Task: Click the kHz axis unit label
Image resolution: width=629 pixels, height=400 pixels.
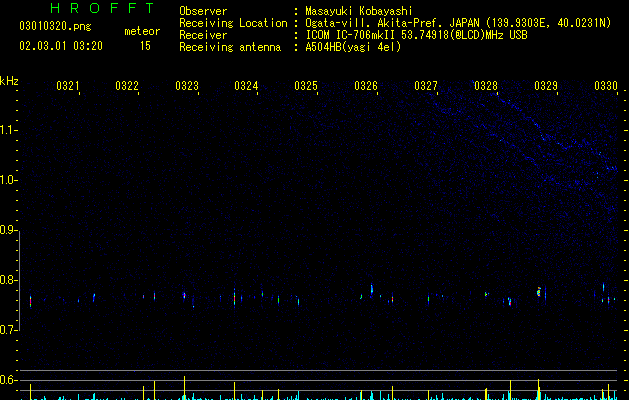Action: coord(9,81)
